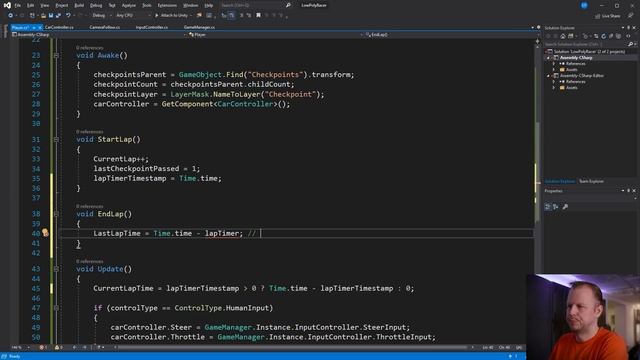Click the references hint above Awake()
This screenshot has height=360, width=640.
(90, 48)
